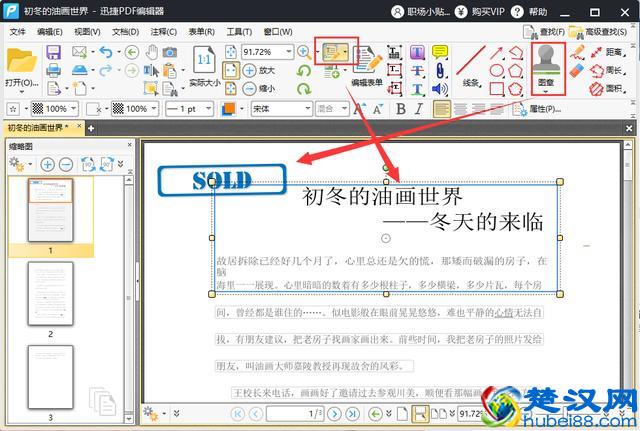Select the Eraser tool
Viewport: 640px width, 431px height.
pos(577,70)
